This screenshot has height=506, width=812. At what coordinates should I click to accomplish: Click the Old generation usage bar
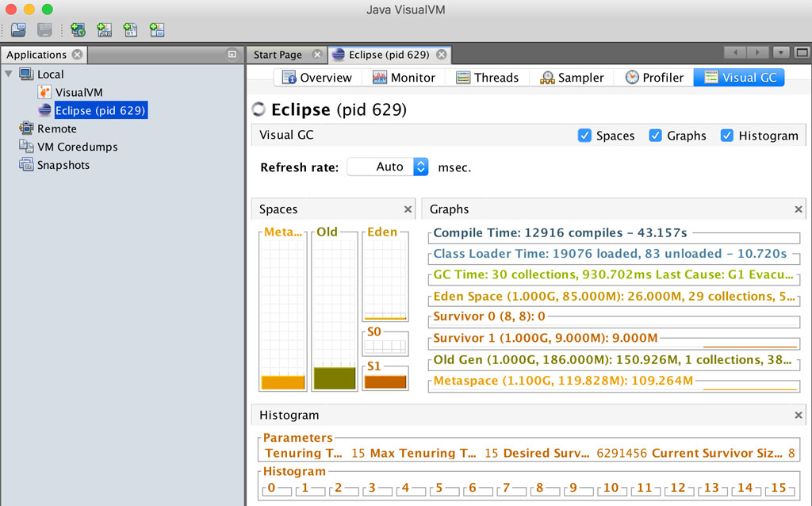point(335,378)
